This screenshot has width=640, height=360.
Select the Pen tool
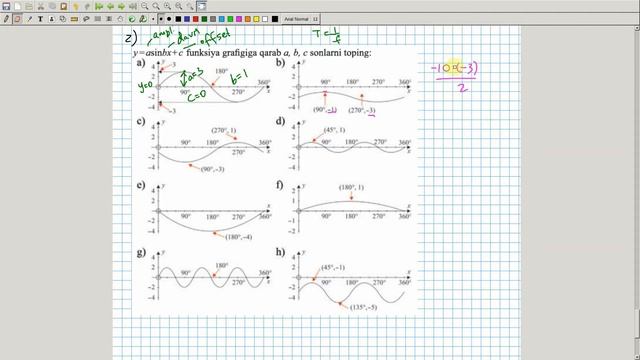tap(6, 19)
